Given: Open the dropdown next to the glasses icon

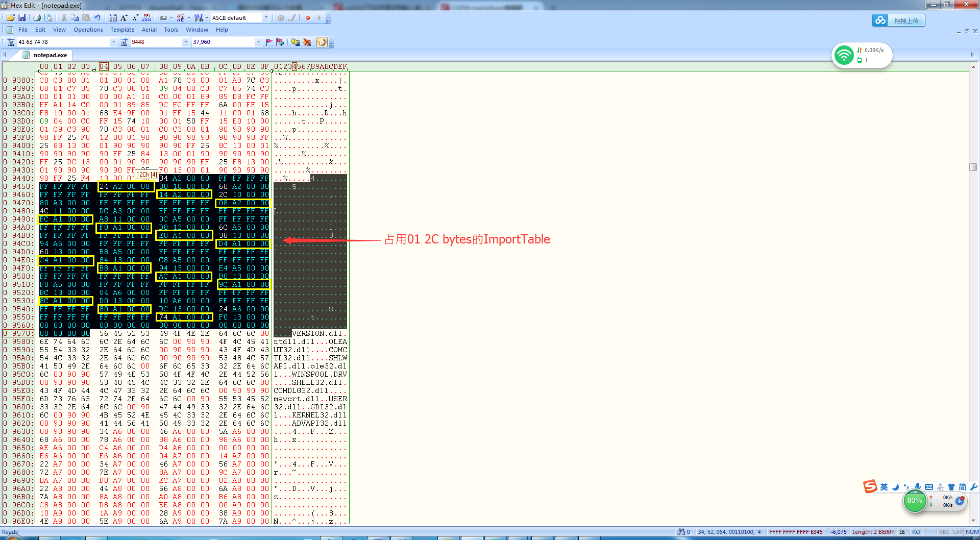Looking at the screenshot, I should 171,18.
